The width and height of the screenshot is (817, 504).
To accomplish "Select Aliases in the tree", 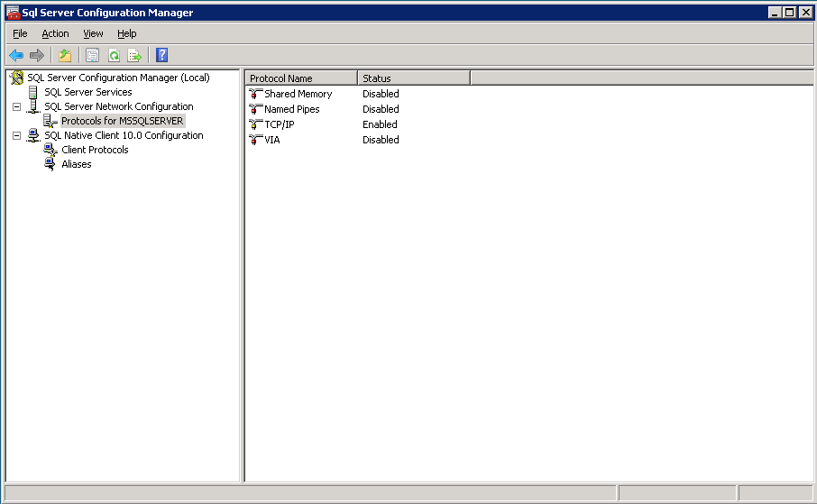I will click(x=76, y=164).
